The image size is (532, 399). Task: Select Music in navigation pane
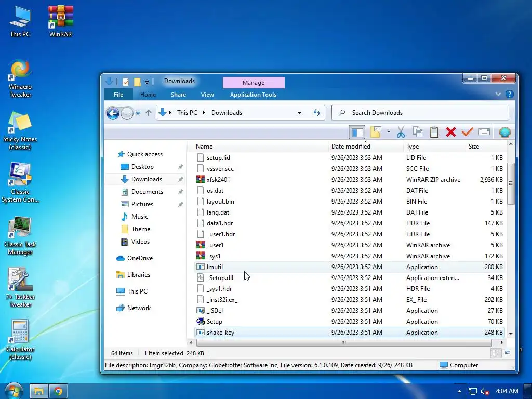click(139, 217)
